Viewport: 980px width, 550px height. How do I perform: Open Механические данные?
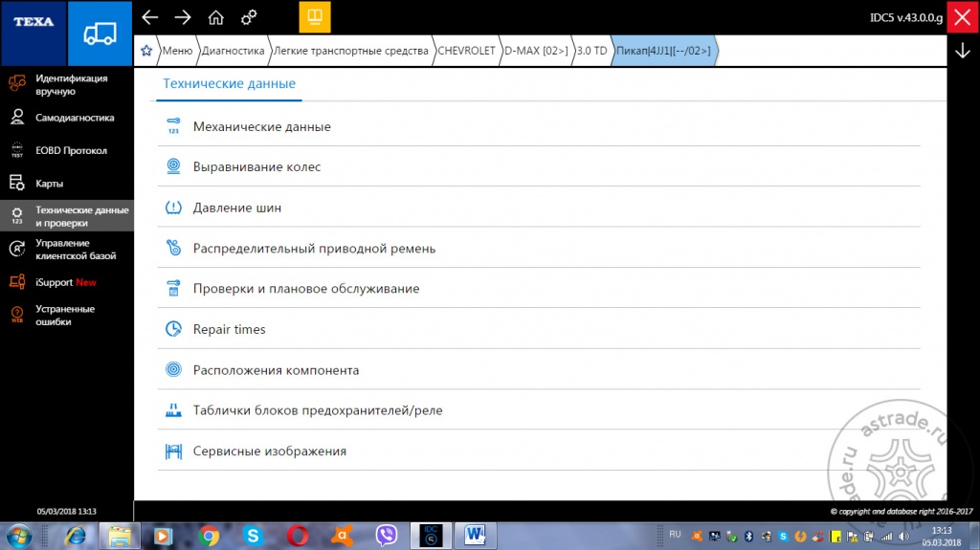coord(539,126)
